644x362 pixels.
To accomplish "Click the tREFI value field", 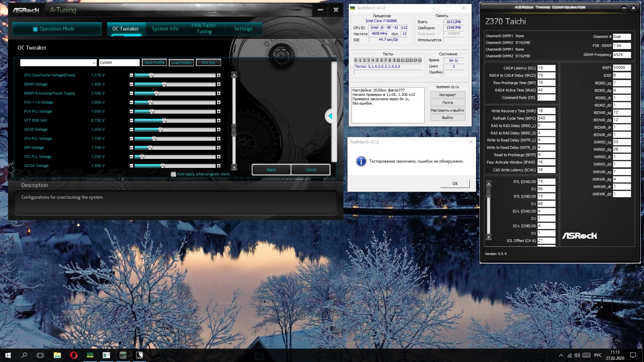I will pos(622,68).
